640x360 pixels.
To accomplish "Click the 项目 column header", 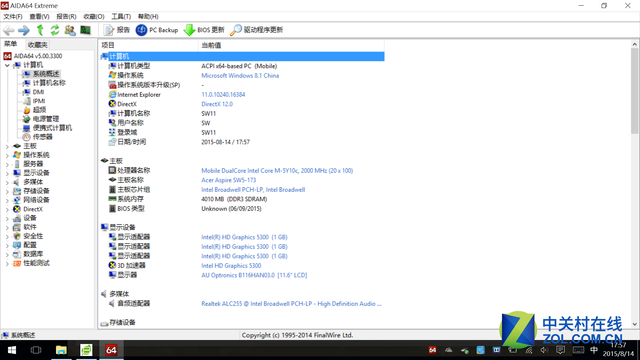I will pos(148,45).
